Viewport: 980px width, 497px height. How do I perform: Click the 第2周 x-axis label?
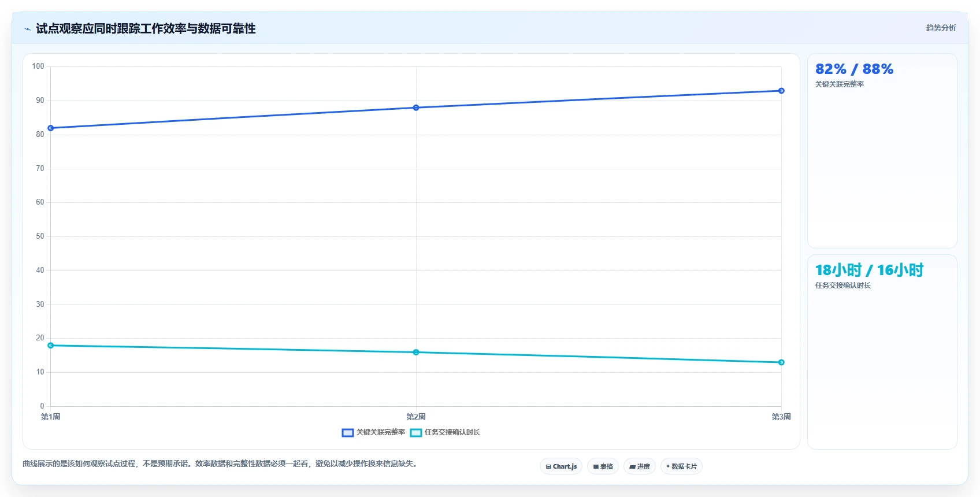(x=416, y=417)
